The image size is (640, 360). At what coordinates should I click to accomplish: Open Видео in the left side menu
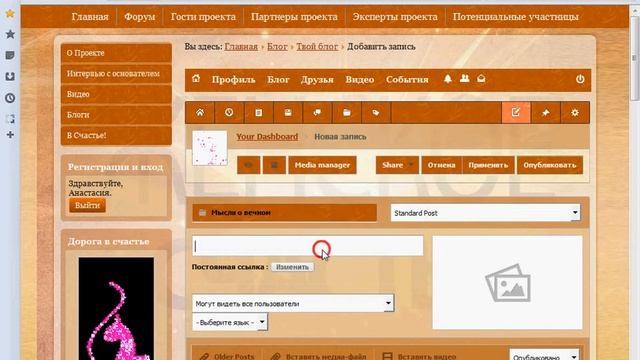116,94
